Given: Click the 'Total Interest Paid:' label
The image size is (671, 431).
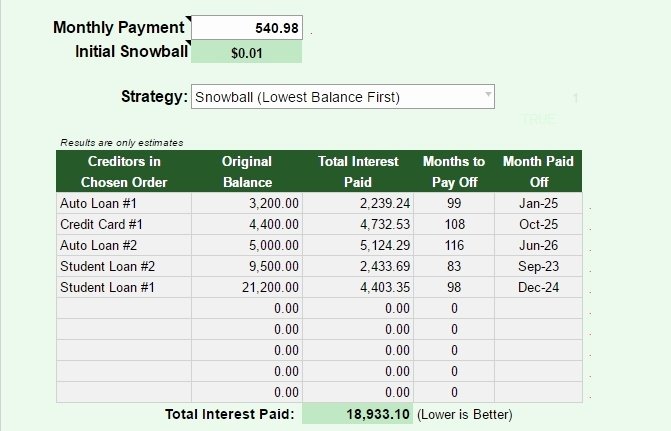Looking at the screenshot, I should pos(230,414).
